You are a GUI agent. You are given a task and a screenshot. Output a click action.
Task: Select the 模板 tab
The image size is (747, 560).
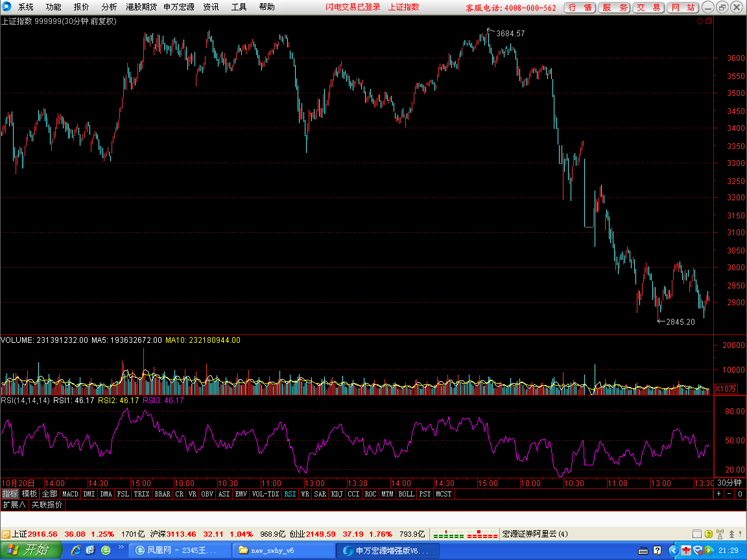click(x=30, y=495)
